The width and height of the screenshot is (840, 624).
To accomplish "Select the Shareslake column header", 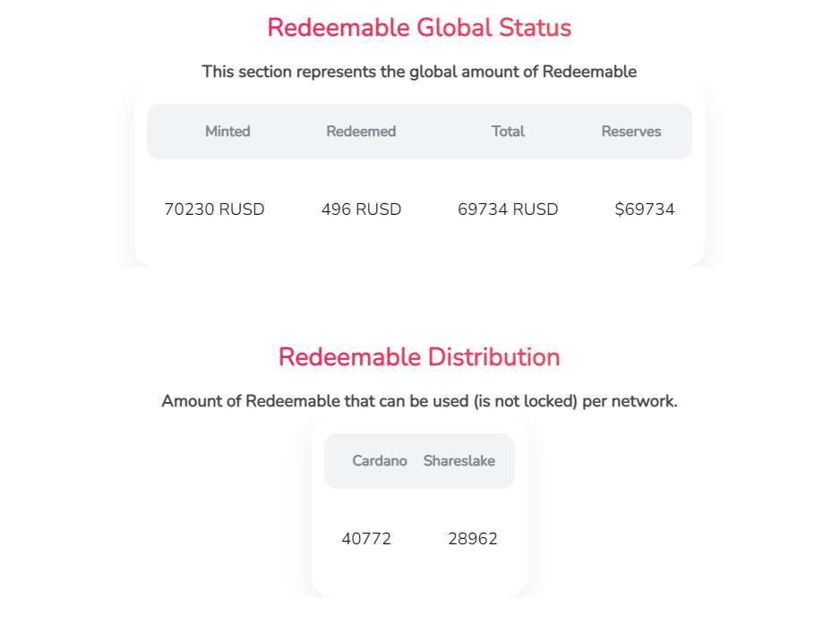I will click(459, 461).
